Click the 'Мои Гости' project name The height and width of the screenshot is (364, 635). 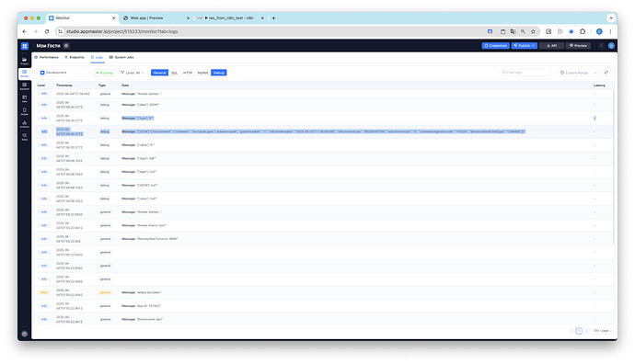coord(48,46)
